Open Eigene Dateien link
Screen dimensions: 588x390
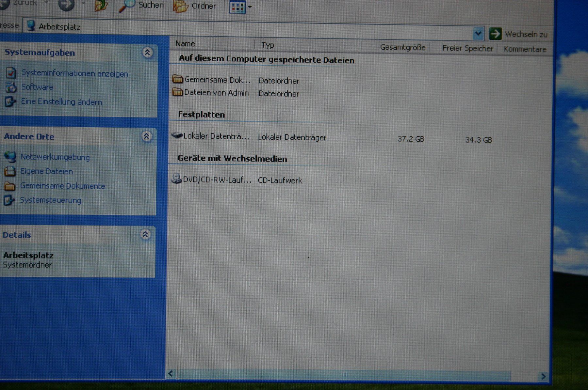coord(46,171)
